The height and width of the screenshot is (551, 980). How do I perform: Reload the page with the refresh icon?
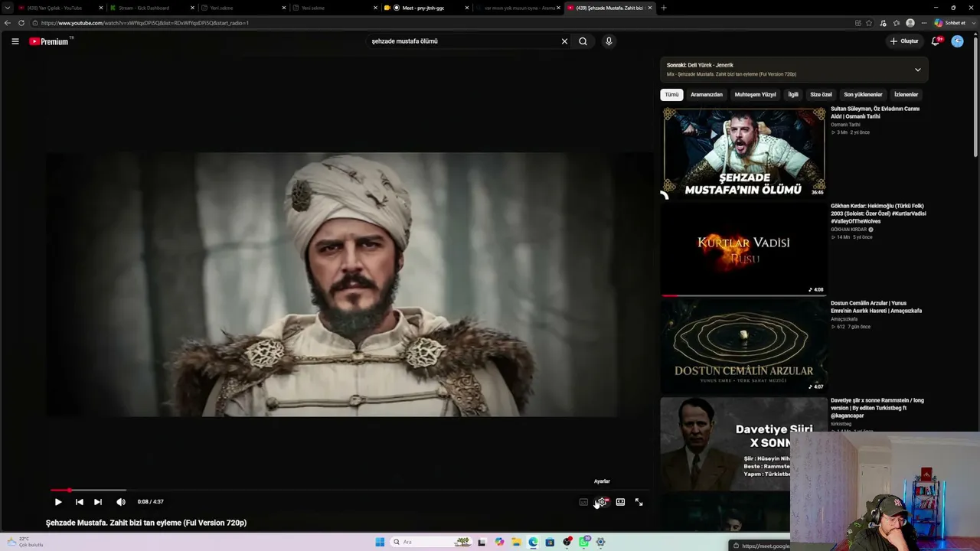click(x=21, y=23)
